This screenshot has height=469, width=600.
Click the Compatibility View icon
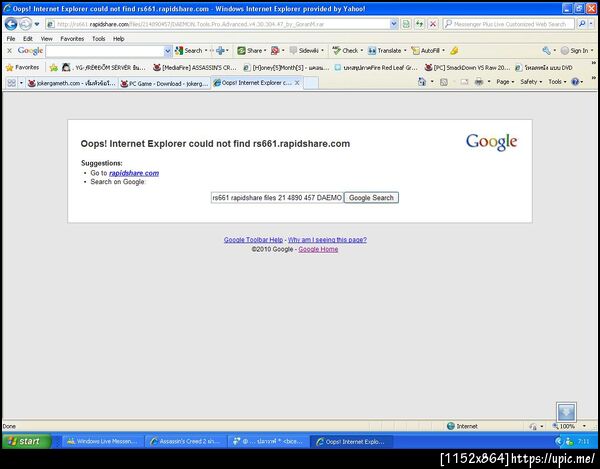point(406,24)
